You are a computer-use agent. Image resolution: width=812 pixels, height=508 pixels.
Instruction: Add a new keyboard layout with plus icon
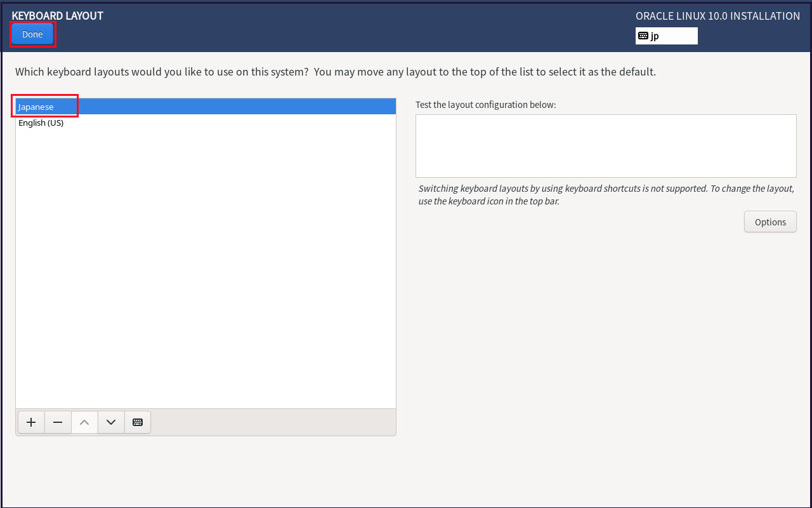[31, 422]
